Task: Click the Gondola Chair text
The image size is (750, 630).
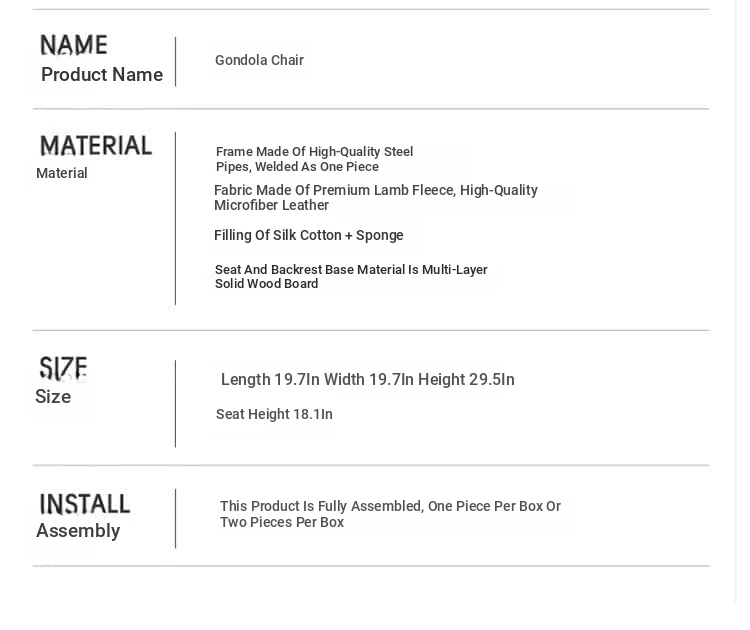Action: [x=259, y=61]
